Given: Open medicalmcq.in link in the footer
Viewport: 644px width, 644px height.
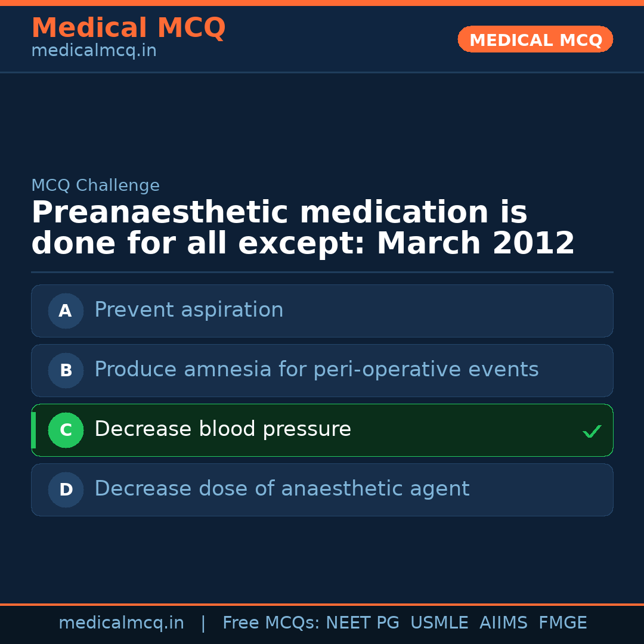Looking at the screenshot, I should click(121, 623).
